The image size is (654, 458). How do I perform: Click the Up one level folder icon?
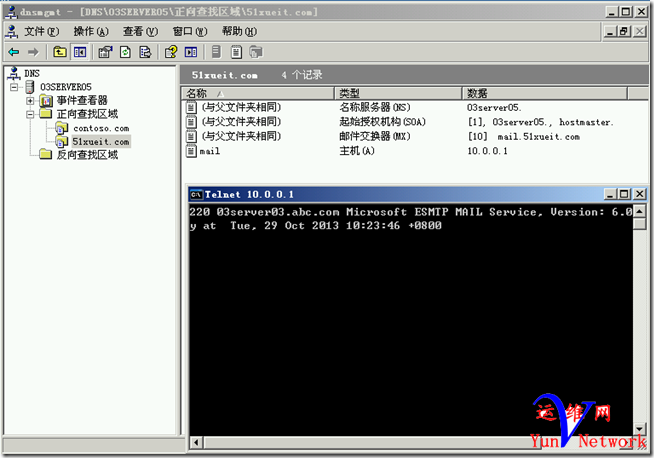tap(60, 52)
